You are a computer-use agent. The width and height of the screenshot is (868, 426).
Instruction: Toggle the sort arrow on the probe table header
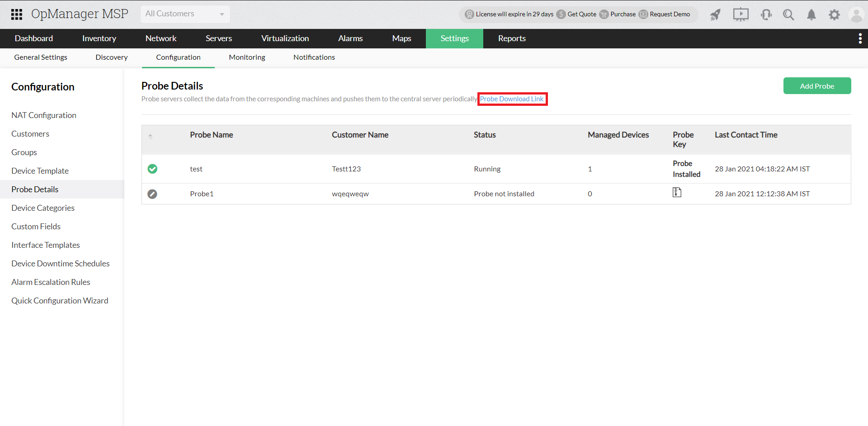pyautogui.click(x=151, y=135)
